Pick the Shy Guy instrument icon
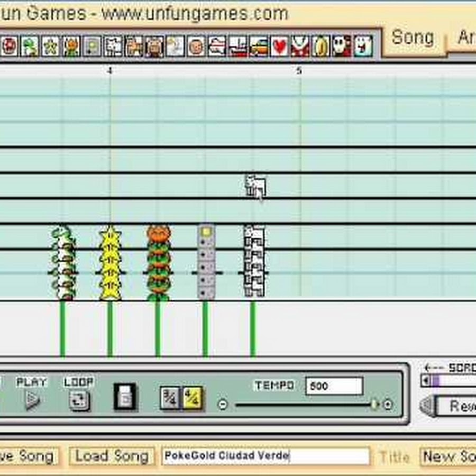476x476 pixels. (341, 47)
